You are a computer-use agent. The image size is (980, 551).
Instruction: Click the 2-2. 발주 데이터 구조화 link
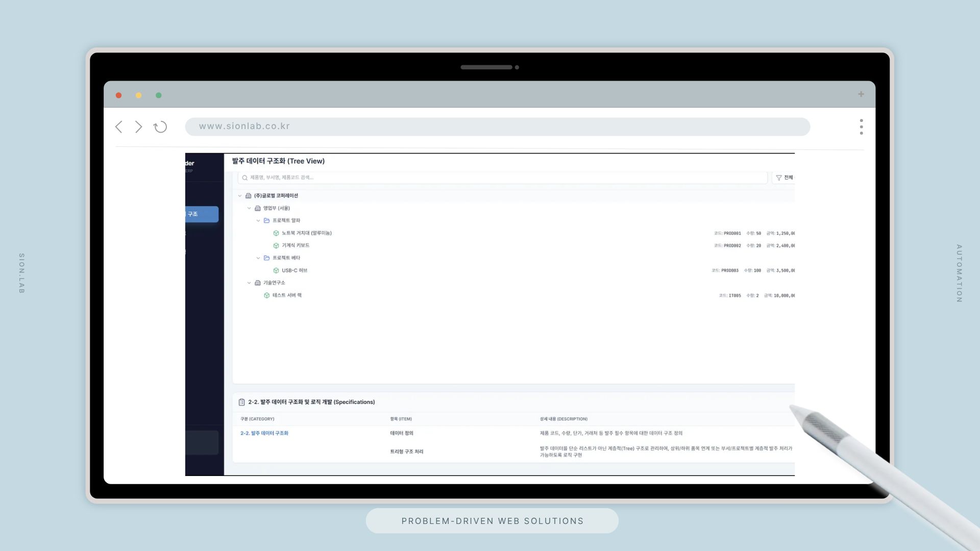pyautogui.click(x=264, y=433)
